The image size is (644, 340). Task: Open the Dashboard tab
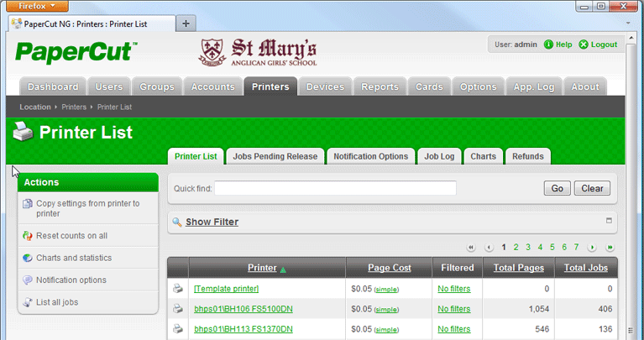tap(53, 86)
